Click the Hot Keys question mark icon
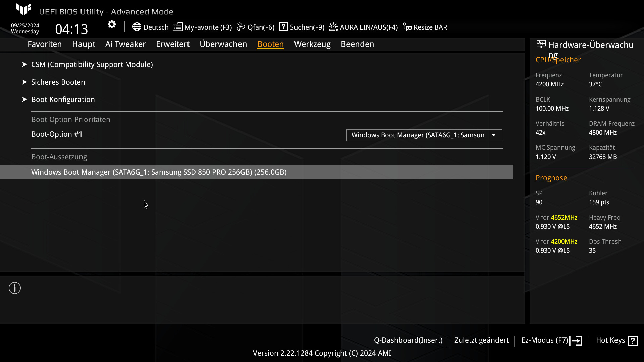 click(x=633, y=341)
